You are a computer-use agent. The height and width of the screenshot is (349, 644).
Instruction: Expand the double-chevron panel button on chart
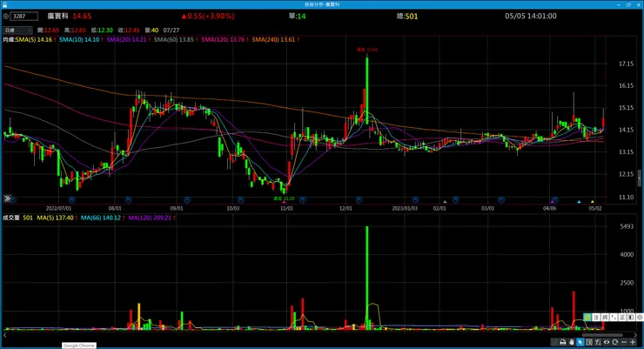pos(7,198)
